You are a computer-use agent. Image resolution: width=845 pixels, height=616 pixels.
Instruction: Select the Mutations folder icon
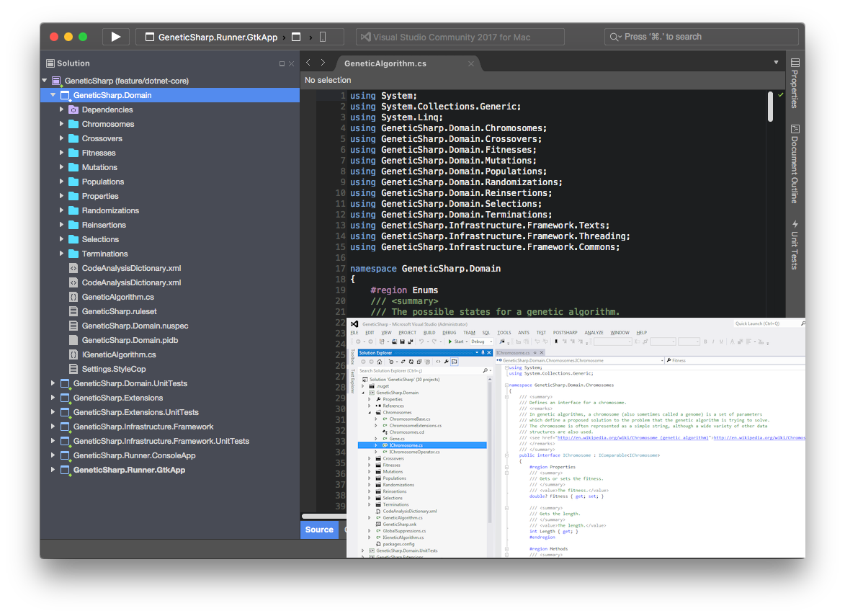(73, 168)
